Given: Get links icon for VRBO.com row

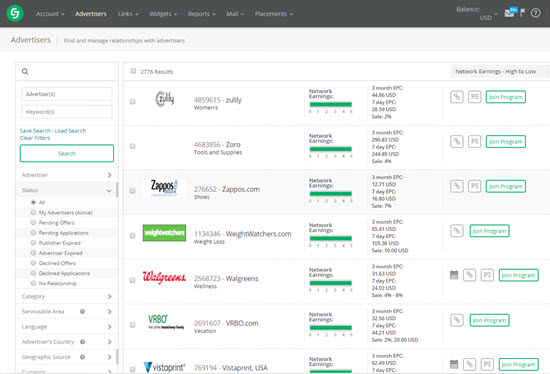Looking at the screenshot, I should pyautogui.click(x=457, y=320).
